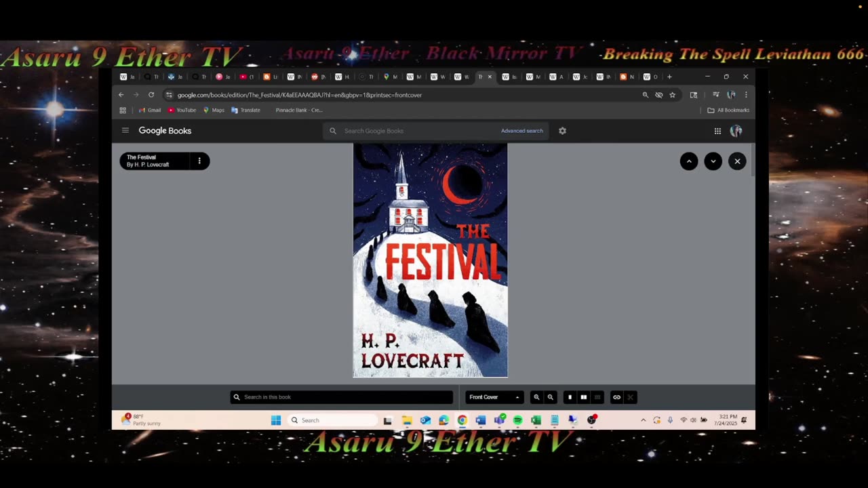Open the Front Cover section dropdown
This screenshot has width=868, height=488.
(x=494, y=397)
